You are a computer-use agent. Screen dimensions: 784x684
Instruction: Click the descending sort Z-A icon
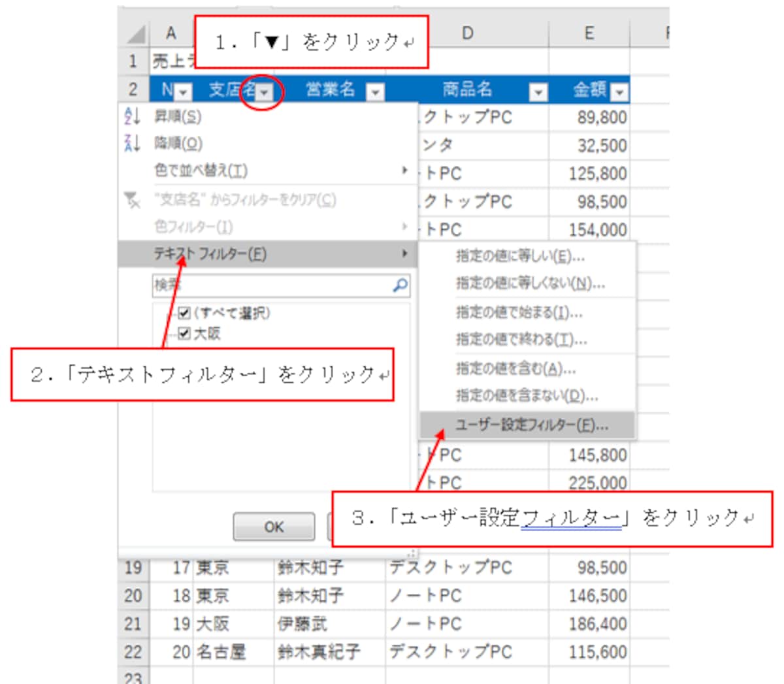pos(132,143)
